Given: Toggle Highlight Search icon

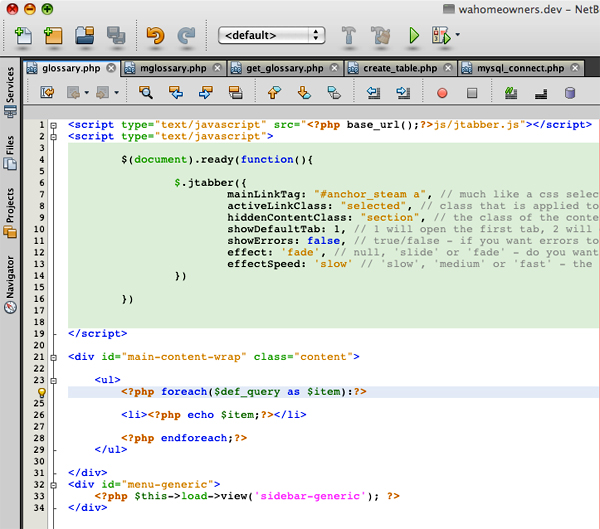Looking at the screenshot, I should [x=235, y=92].
